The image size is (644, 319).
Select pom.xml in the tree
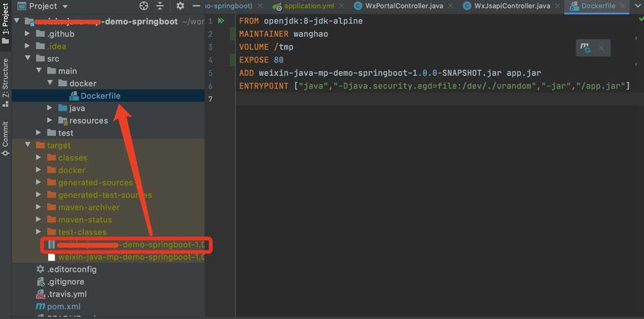click(64, 306)
